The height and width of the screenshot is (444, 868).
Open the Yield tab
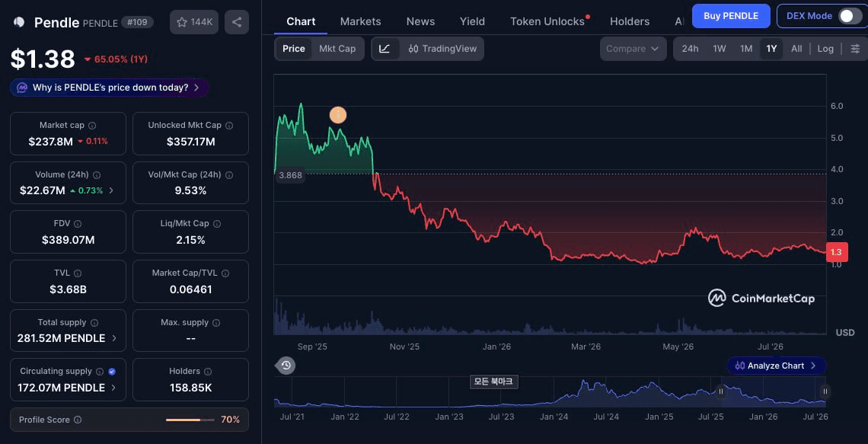tap(472, 21)
